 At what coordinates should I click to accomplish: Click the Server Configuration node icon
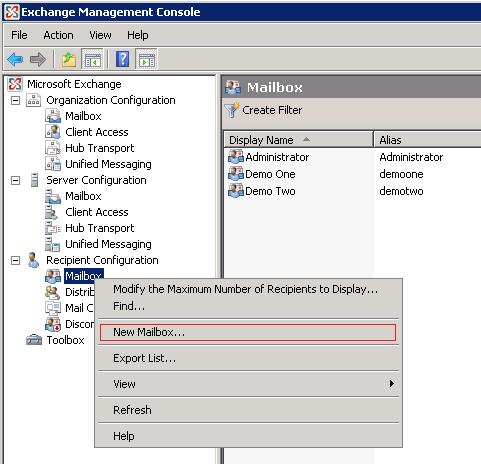(34, 180)
